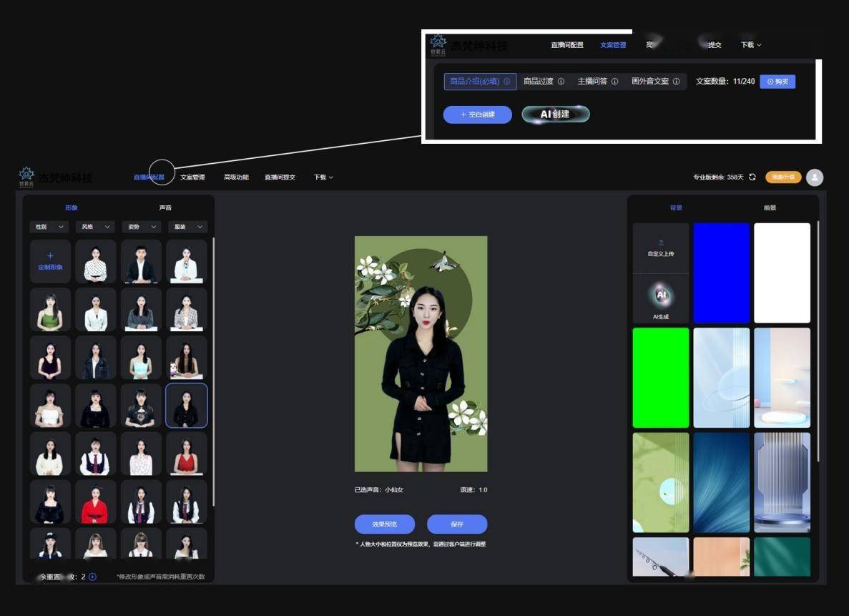This screenshot has width=849, height=616.
Task: Open the 性别 filter dropdown
Action: click(47, 227)
